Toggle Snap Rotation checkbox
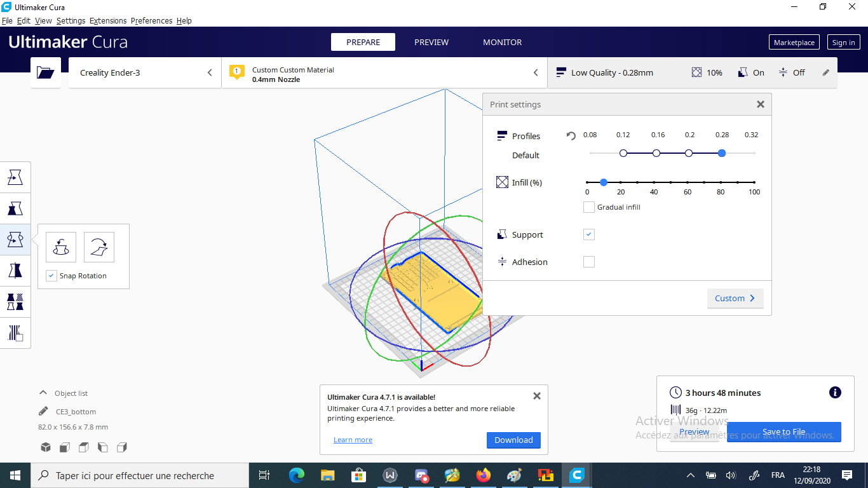Image resolution: width=868 pixels, height=488 pixels. point(51,276)
